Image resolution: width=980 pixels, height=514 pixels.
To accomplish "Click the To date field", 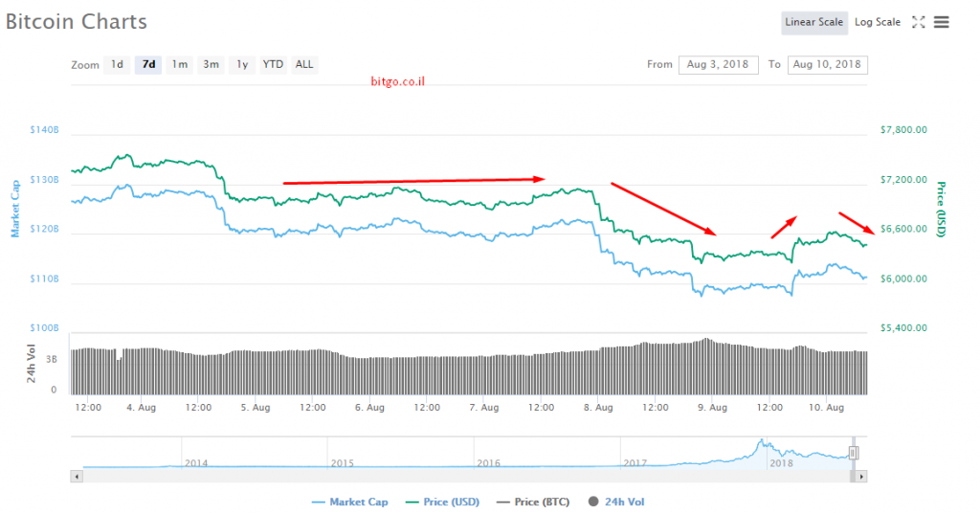I will pos(827,65).
